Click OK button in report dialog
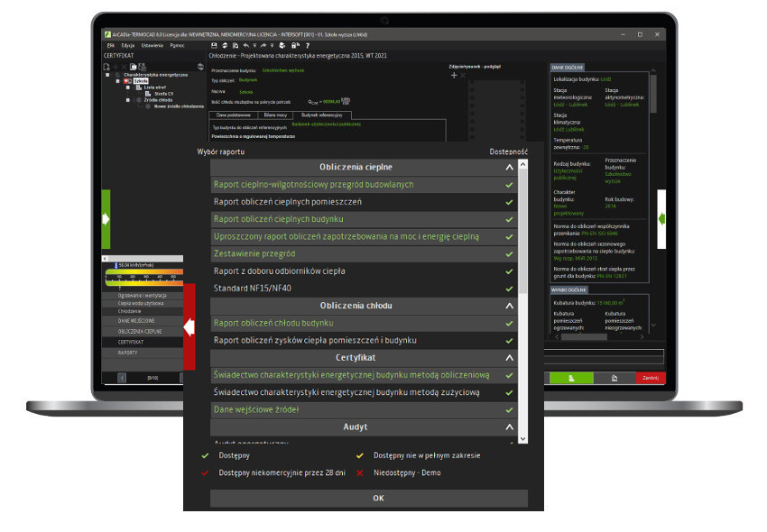This screenshot has width=767, height=532. coord(369,499)
